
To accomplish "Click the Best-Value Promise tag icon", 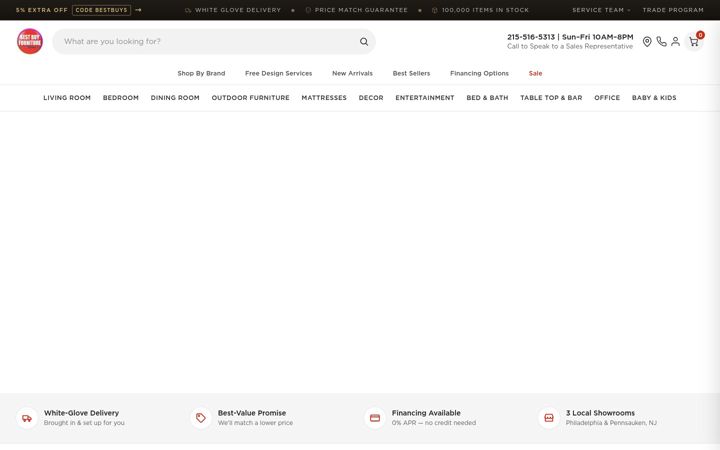I will click(201, 418).
